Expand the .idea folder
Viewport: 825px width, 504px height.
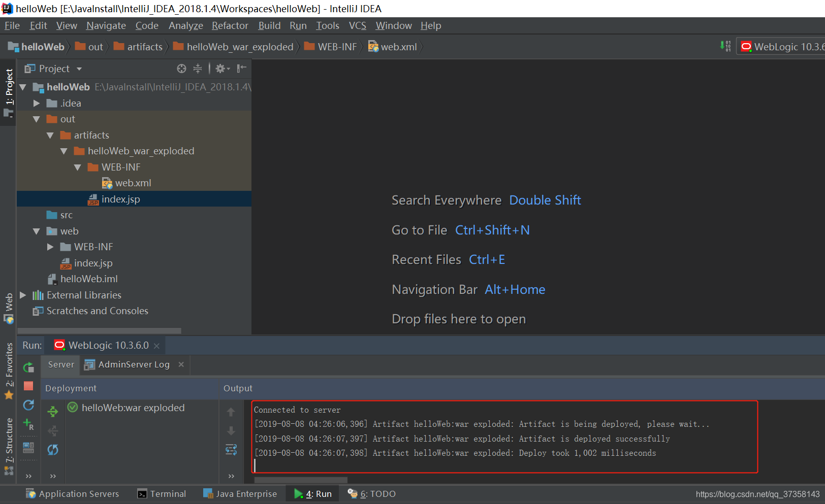tap(37, 103)
